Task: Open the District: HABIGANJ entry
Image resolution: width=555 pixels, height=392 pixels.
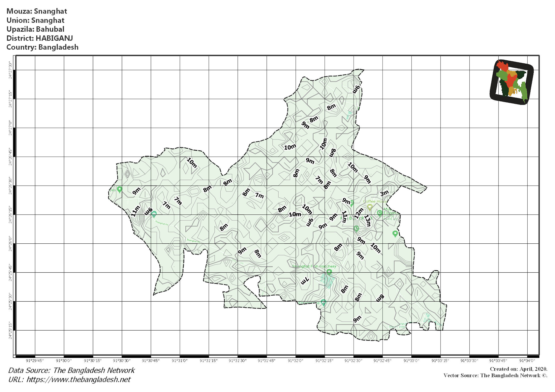Action: (x=40, y=38)
